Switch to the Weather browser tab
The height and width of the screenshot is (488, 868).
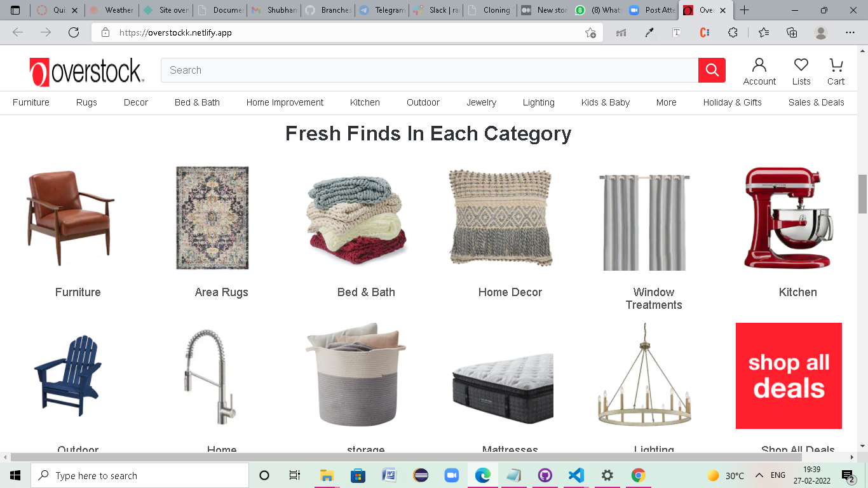(x=111, y=10)
